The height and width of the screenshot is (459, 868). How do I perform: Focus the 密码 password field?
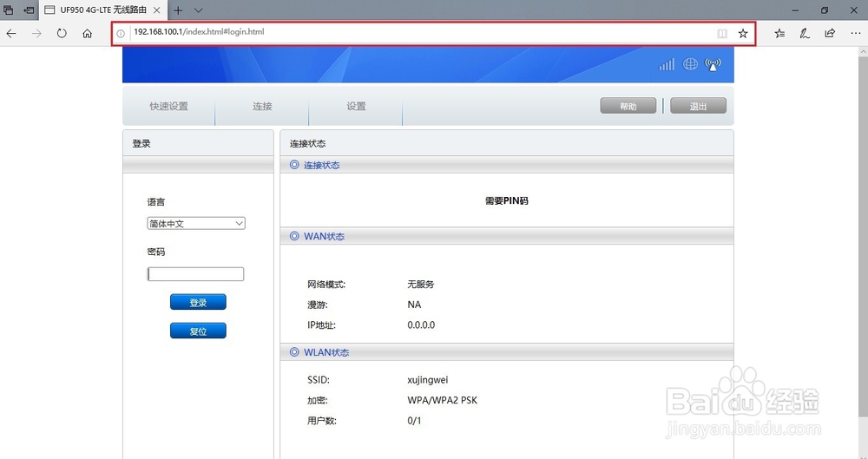[x=195, y=274]
